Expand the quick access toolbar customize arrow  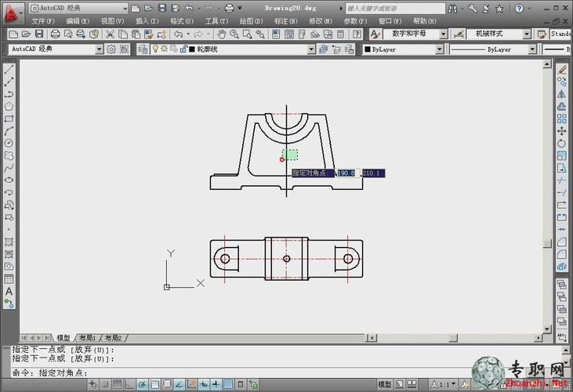(240, 8)
